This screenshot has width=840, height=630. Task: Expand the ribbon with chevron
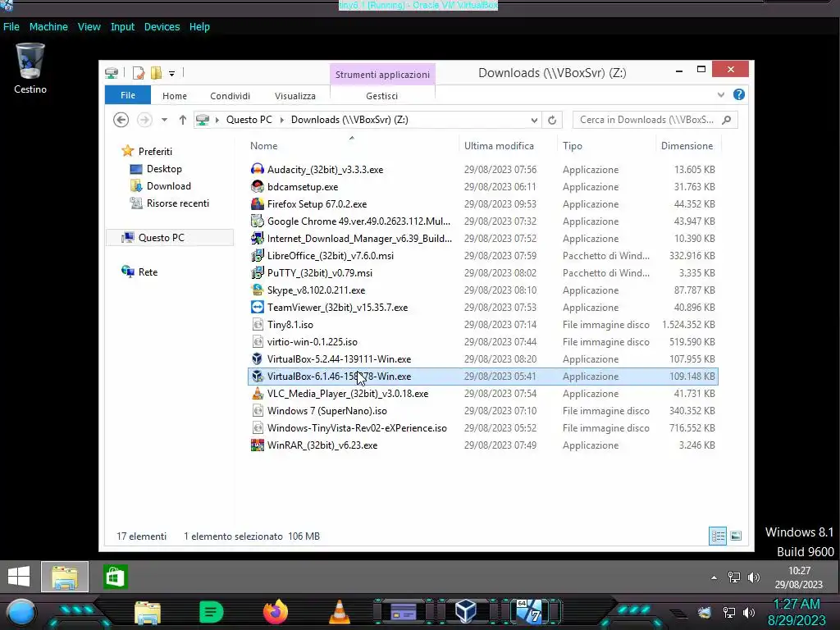pos(721,95)
